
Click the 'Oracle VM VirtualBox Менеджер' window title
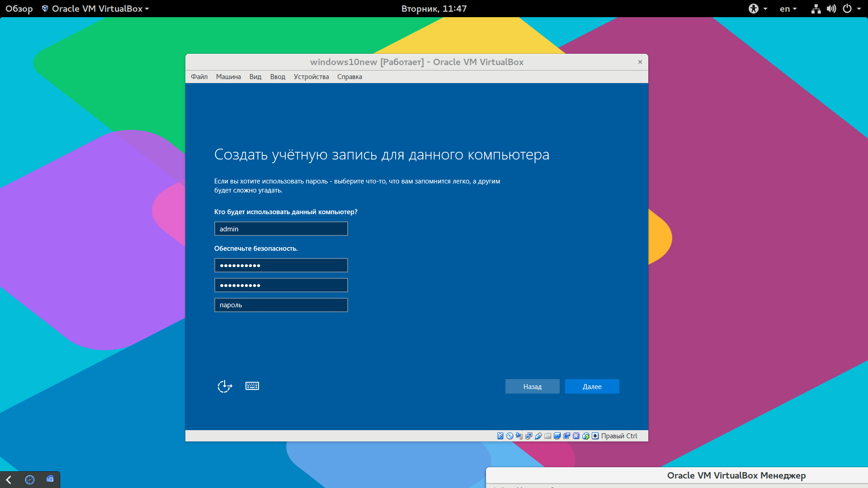coord(736,475)
